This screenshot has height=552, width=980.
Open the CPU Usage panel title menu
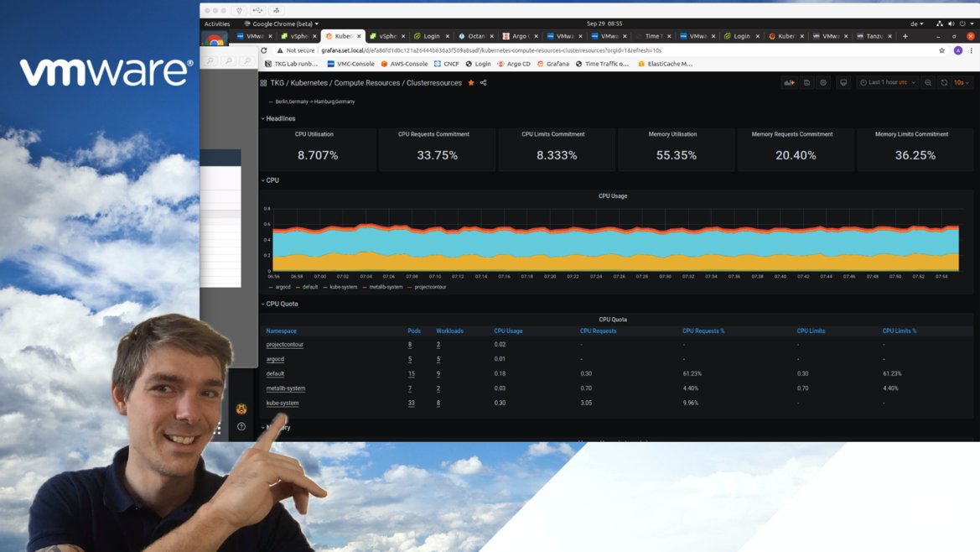[x=613, y=195]
